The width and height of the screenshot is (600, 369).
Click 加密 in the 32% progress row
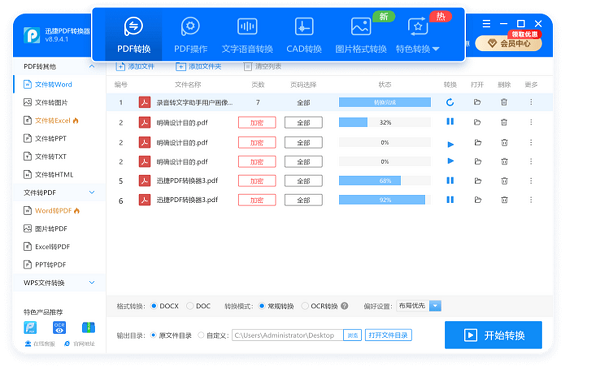tap(257, 122)
